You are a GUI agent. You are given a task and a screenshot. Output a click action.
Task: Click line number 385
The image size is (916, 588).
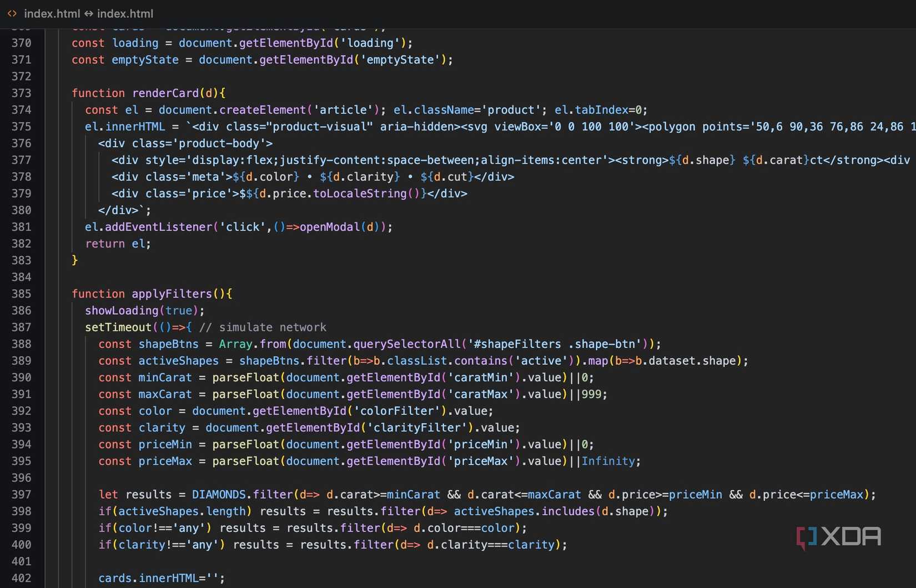21,294
